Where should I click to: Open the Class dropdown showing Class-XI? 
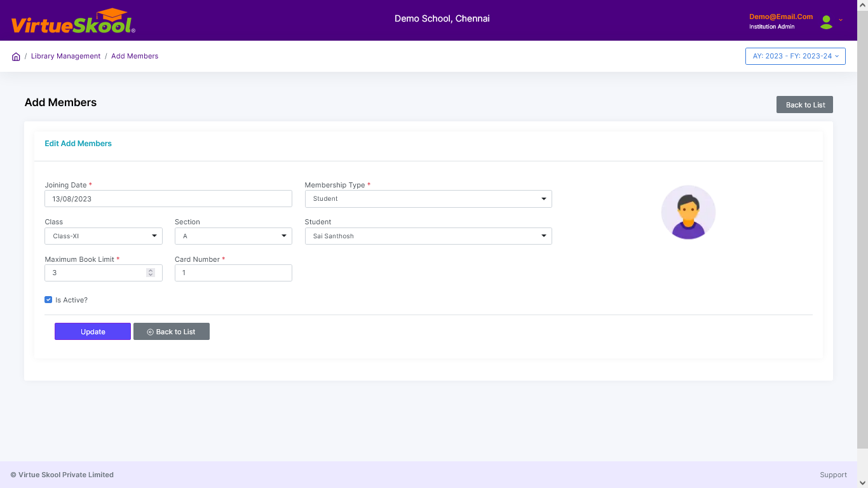coord(104,236)
